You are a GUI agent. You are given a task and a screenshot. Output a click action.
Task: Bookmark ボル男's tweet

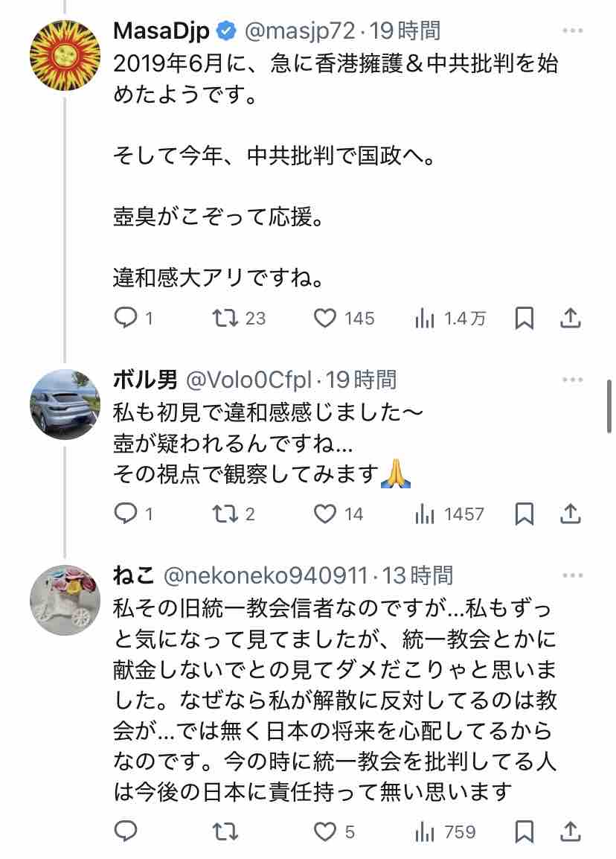[524, 514]
